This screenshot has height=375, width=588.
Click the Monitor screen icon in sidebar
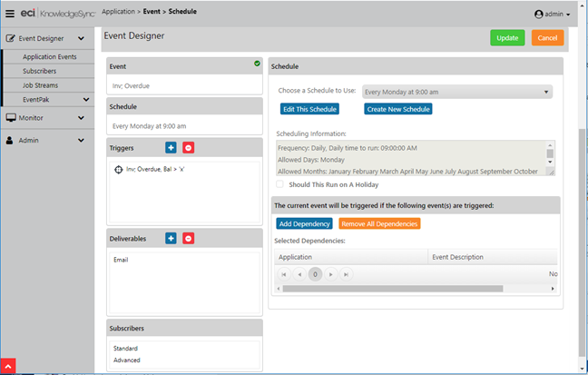[x=11, y=117]
